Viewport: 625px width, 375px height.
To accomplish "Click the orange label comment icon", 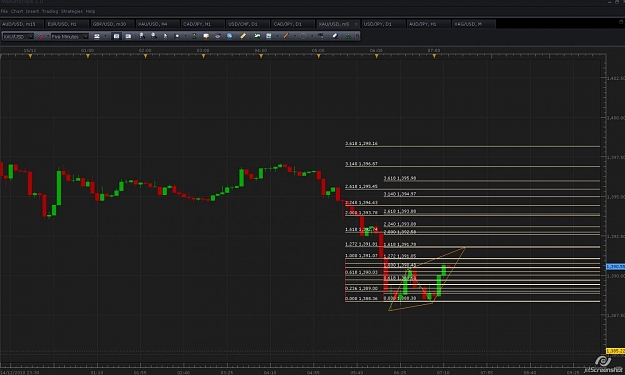I will click(x=206, y=36).
